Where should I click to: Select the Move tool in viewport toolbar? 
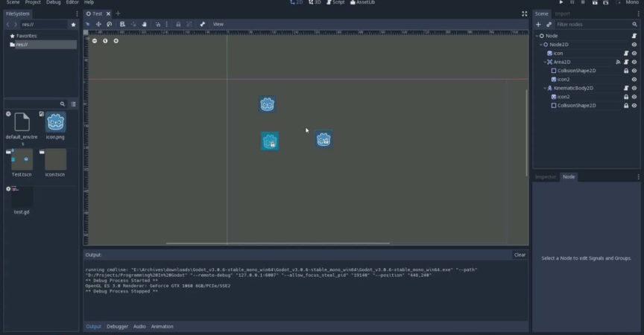98,24
